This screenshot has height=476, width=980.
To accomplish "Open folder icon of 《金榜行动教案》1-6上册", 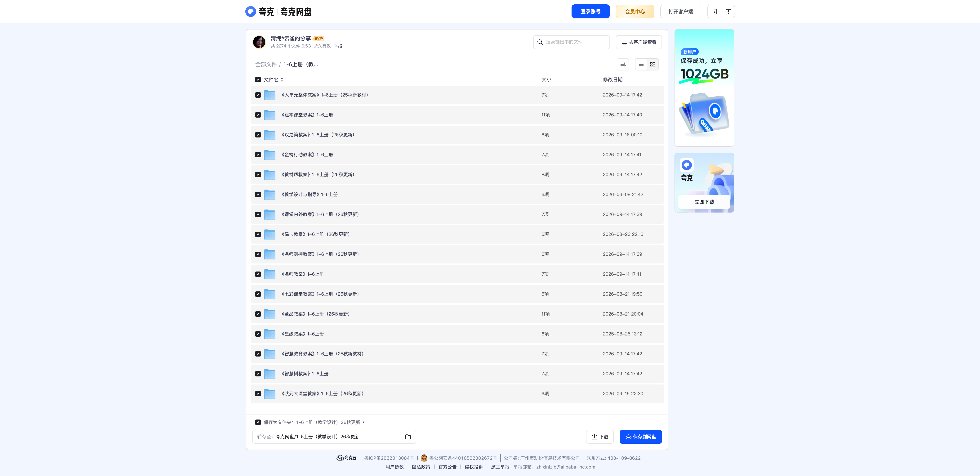I will tap(270, 155).
